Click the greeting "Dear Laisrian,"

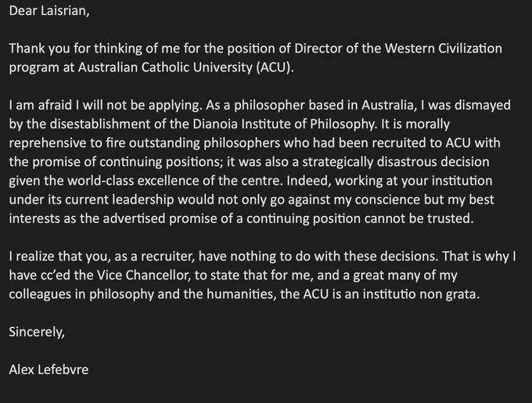point(49,11)
